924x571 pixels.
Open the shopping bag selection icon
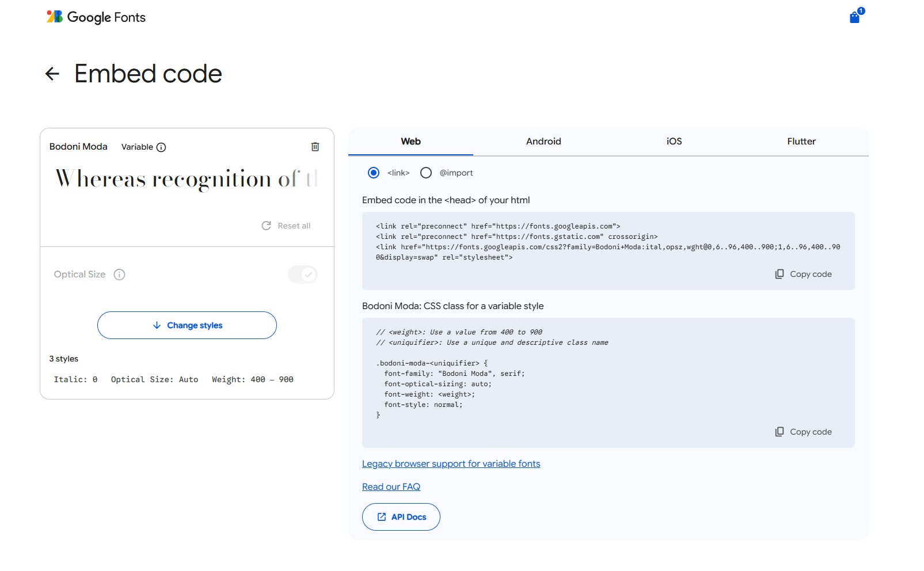855,17
